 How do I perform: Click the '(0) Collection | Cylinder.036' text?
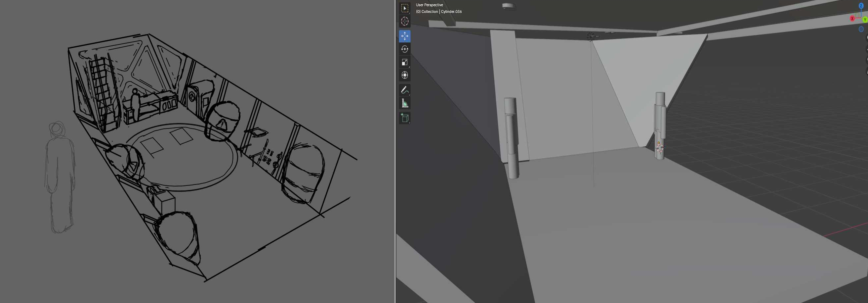click(439, 12)
